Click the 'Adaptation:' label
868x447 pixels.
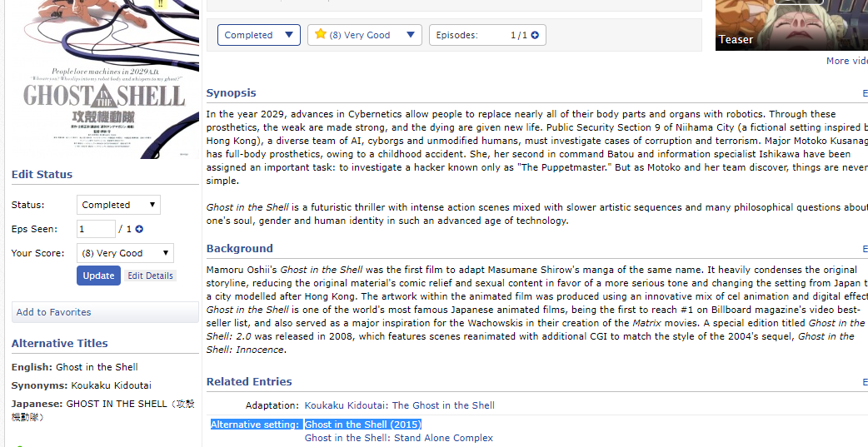[x=272, y=405]
